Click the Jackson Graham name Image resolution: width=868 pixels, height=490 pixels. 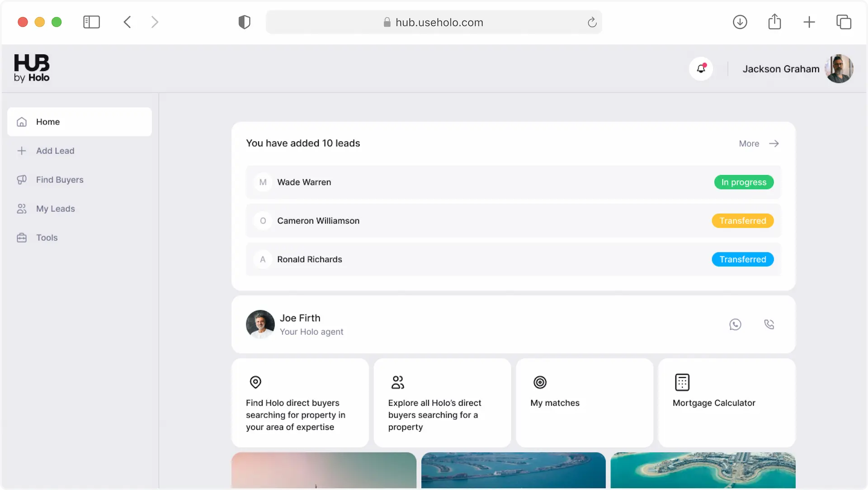(781, 69)
